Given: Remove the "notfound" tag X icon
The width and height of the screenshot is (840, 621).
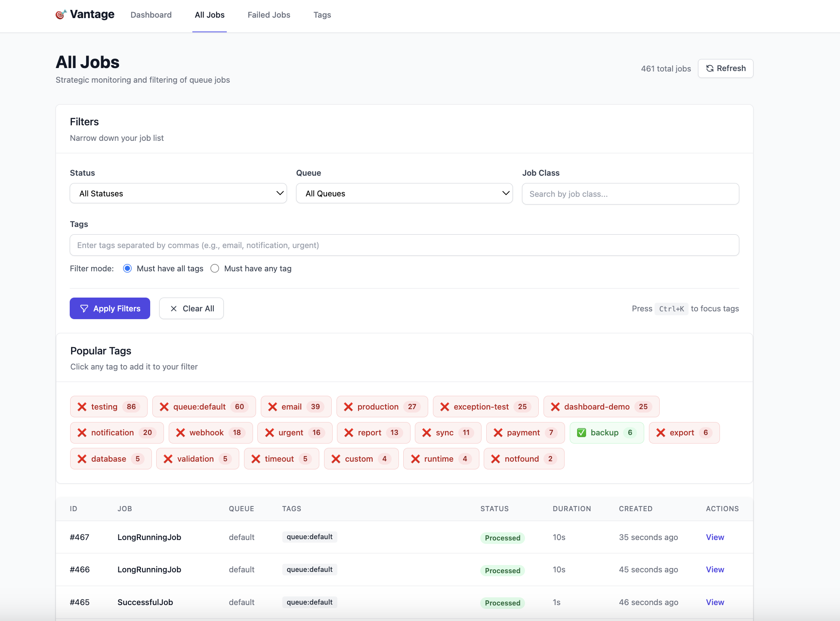Looking at the screenshot, I should tap(496, 459).
